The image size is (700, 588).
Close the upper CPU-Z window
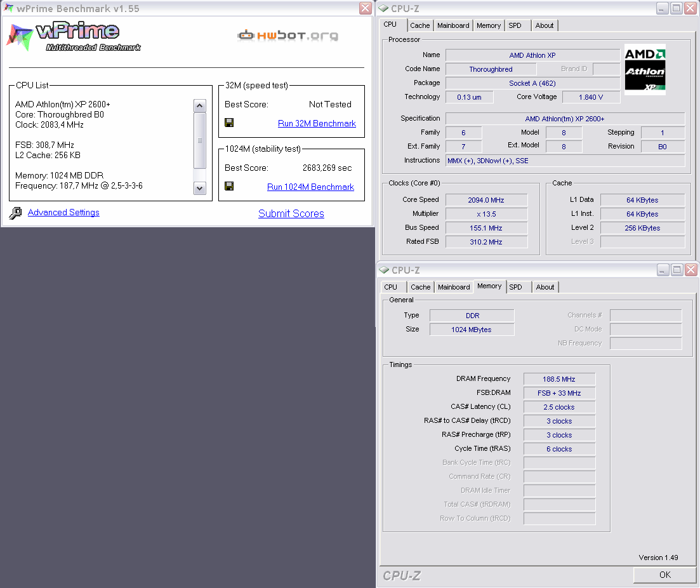tap(690, 8)
